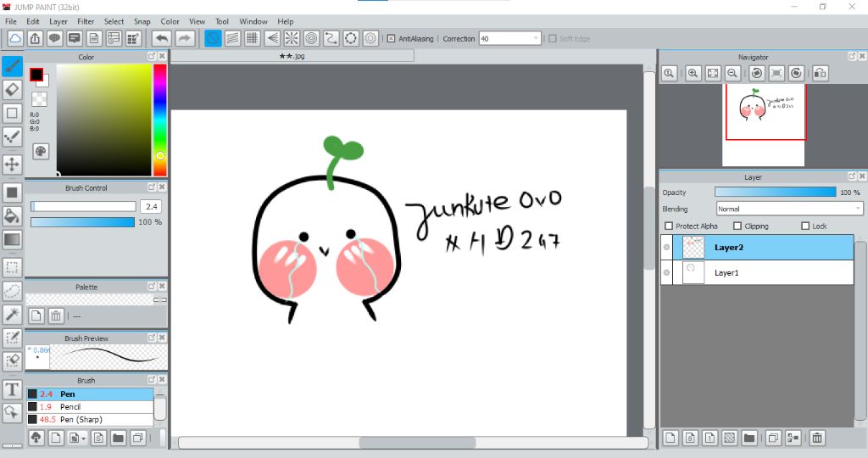Click the foreground black color swatch
868x458 pixels.
36,75
